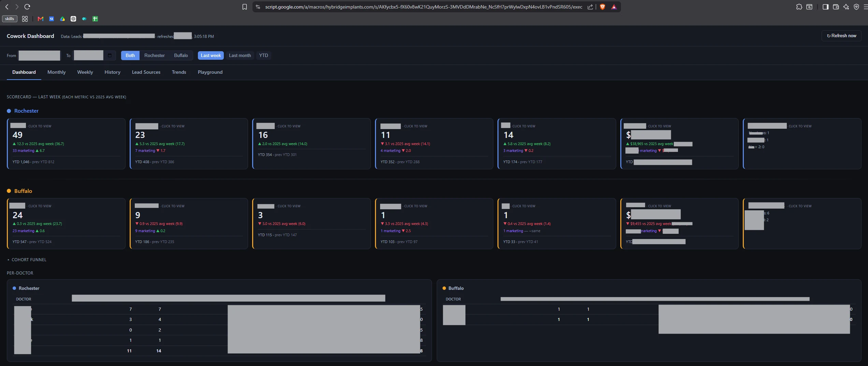Open the teal bookmark icon
868x366 pixels.
[x=84, y=19]
